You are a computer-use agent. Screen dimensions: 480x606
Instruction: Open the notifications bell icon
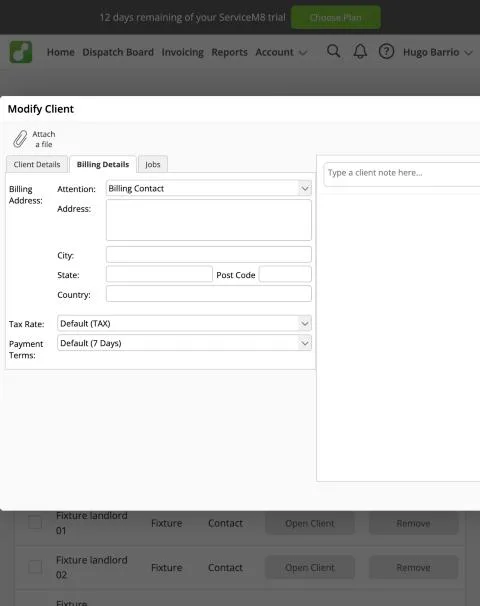[360, 51]
